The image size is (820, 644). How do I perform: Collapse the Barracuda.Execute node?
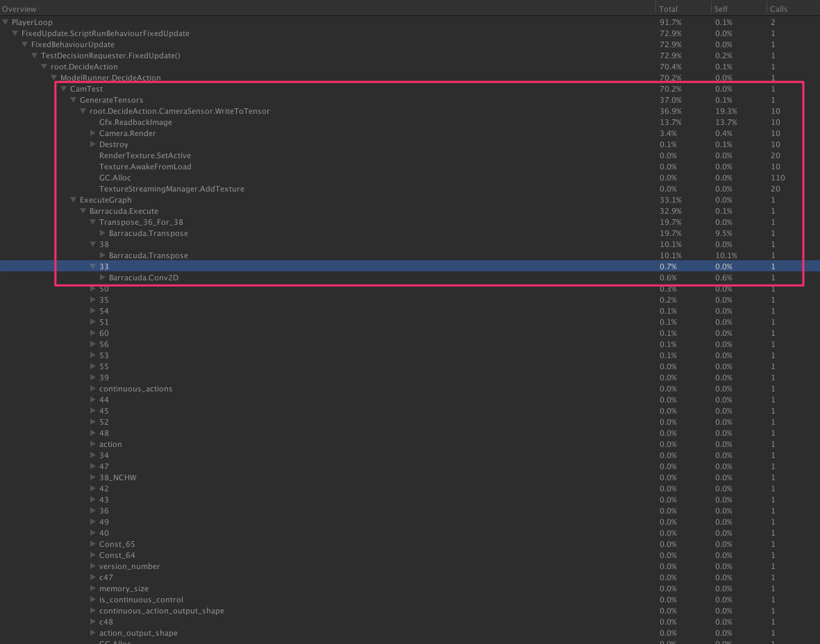tap(83, 211)
